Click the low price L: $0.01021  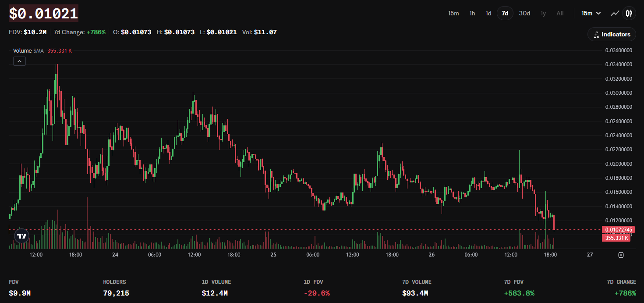pyautogui.click(x=218, y=32)
